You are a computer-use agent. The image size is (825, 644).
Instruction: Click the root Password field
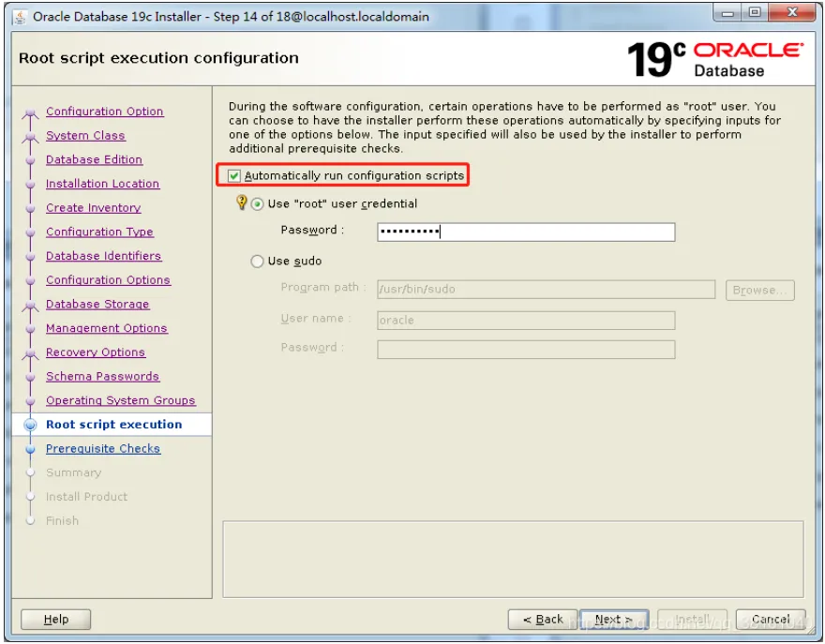pyautogui.click(x=526, y=232)
